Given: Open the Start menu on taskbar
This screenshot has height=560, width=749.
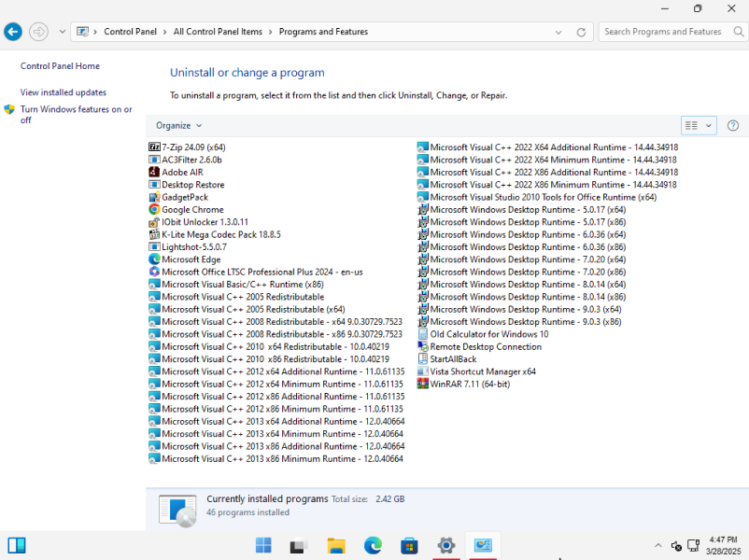Looking at the screenshot, I should (263, 545).
